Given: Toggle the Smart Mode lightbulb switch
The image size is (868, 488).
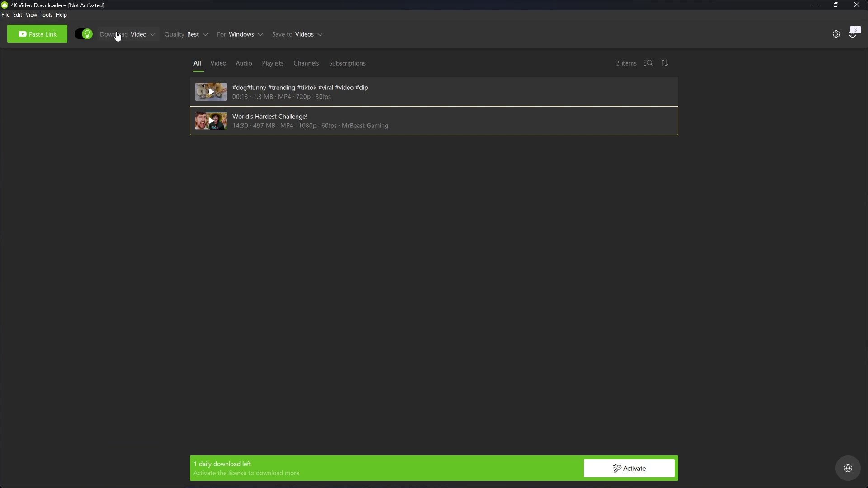Looking at the screenshot, I should (x=84, y=34).
